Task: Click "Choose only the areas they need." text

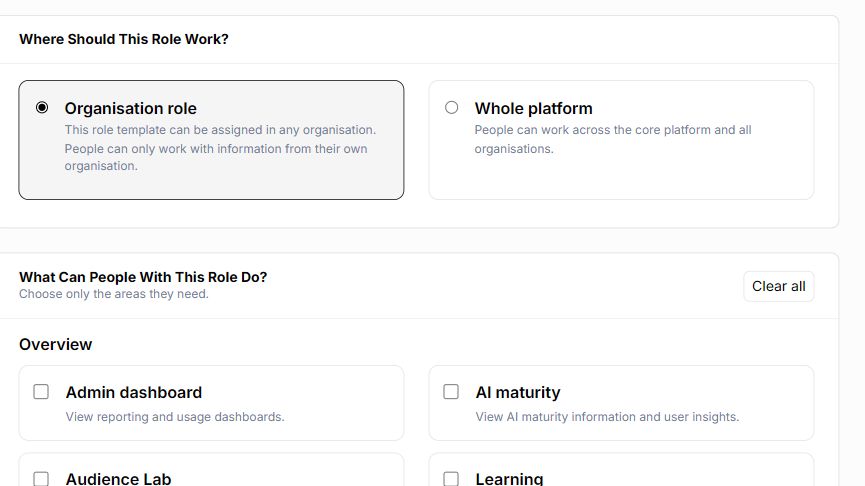Action: pyautogui.click(x=114, y=294)
